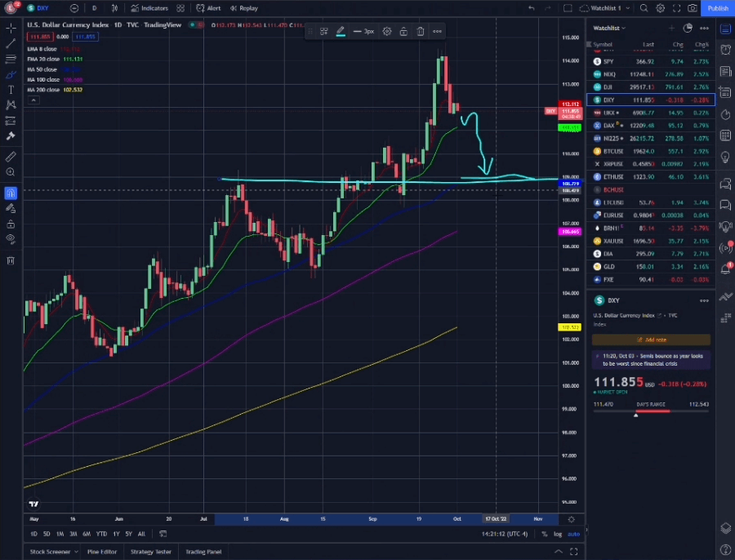Screen dimensions: 735x560
Task: Open go-to-date calendar icon
Action: [x=163, y=534]
